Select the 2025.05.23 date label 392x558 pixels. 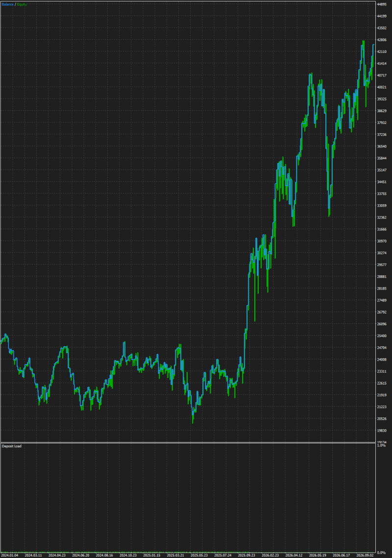click(199, 555)
